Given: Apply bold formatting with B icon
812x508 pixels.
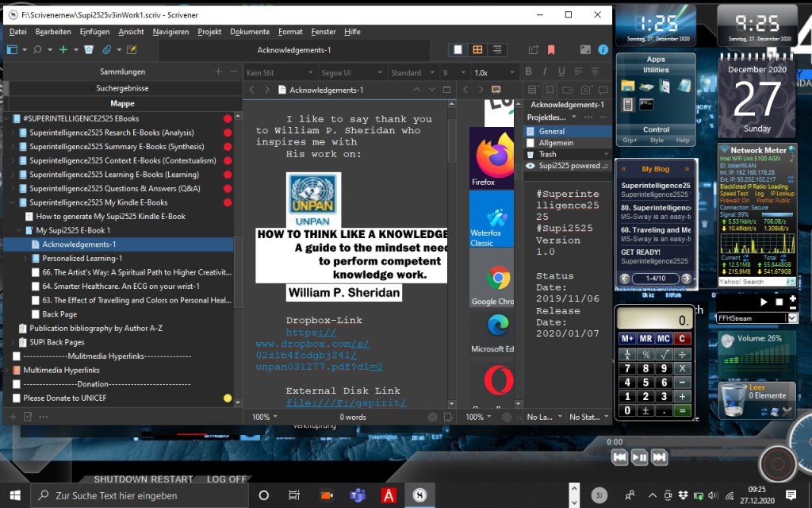Looking at the screenshot, I should (x=530, y=72).
